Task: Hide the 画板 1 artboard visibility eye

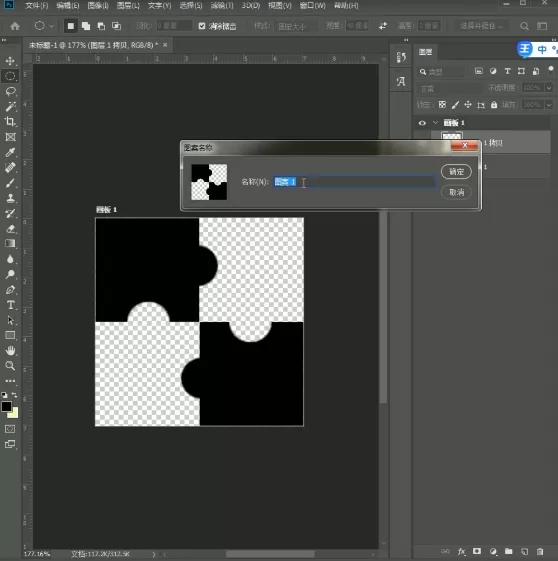Action: tap(422, 123)
